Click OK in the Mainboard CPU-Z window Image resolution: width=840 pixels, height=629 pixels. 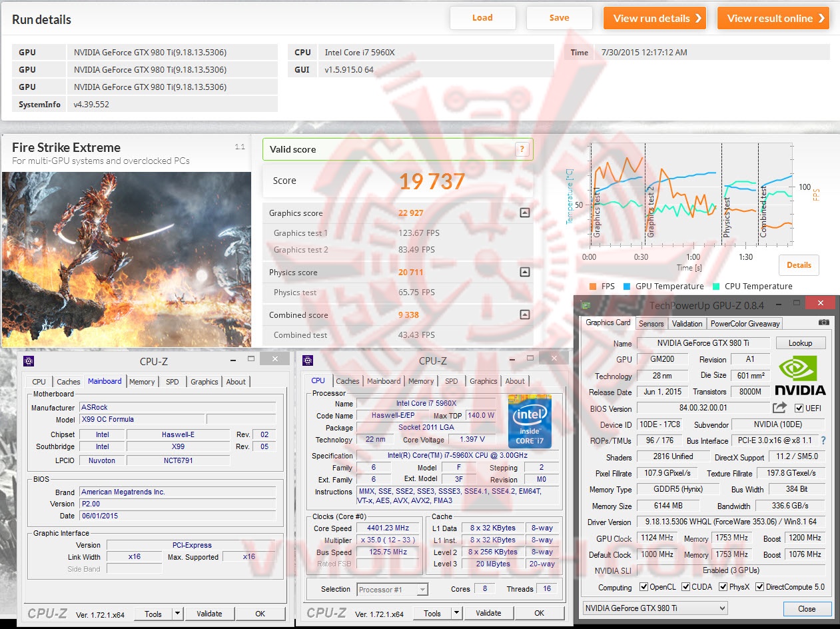pyautogui.click(x=260, y=614)
